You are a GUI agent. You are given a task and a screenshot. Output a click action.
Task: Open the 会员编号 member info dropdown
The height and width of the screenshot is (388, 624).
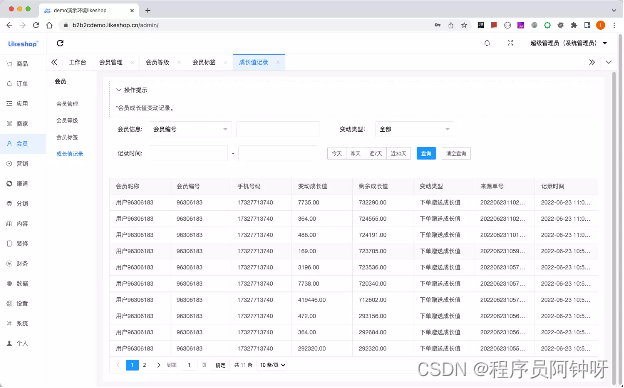190,129
